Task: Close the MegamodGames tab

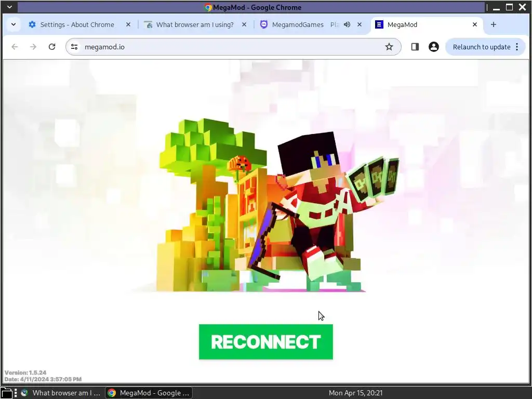Action: tap(360, 24)
